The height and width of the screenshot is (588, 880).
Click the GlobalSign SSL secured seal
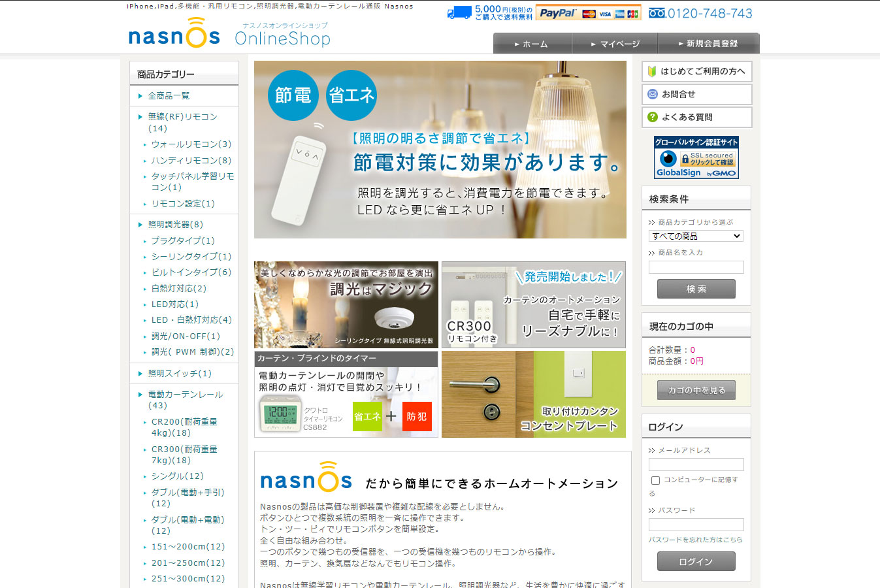pos(696,157)
